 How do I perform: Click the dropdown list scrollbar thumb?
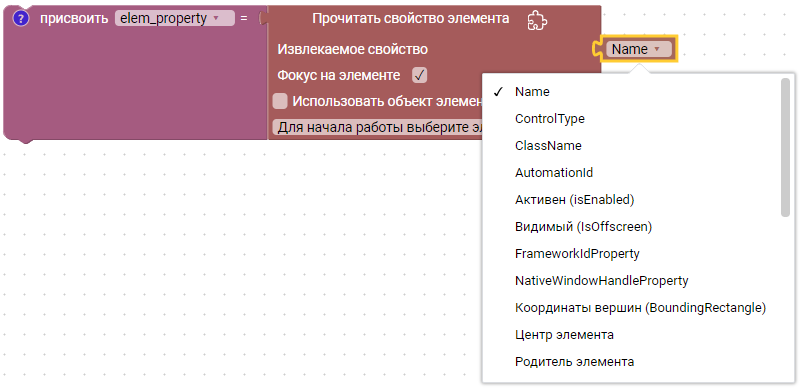(786, 147)
